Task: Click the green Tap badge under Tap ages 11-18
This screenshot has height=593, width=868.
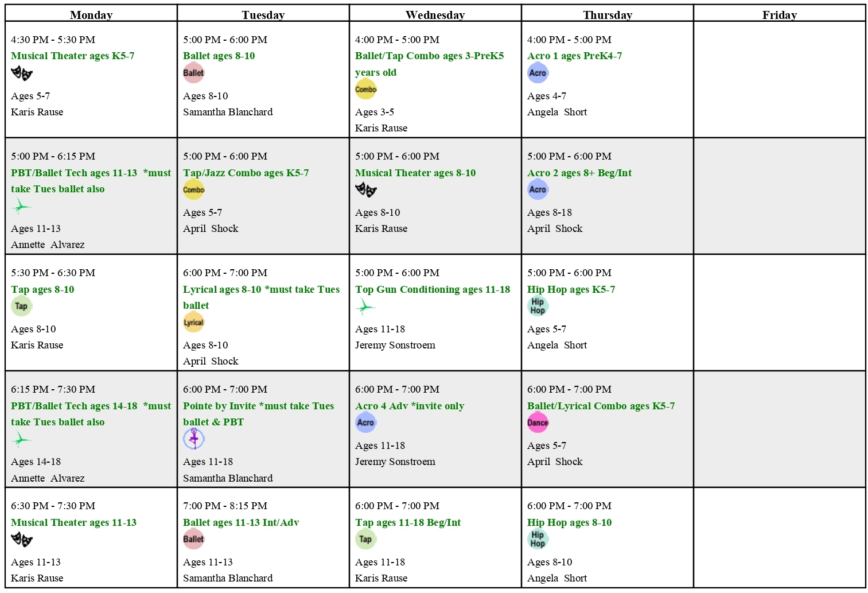Action: (x=365, y=539)
